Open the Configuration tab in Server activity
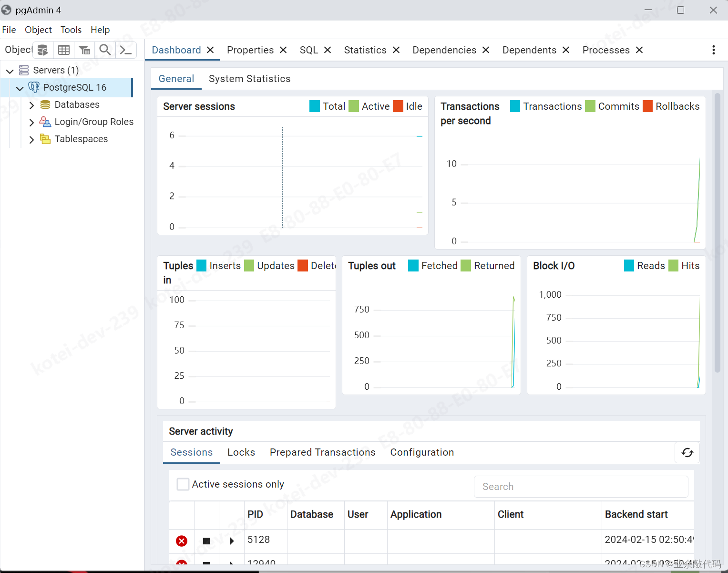 [422, 452]
